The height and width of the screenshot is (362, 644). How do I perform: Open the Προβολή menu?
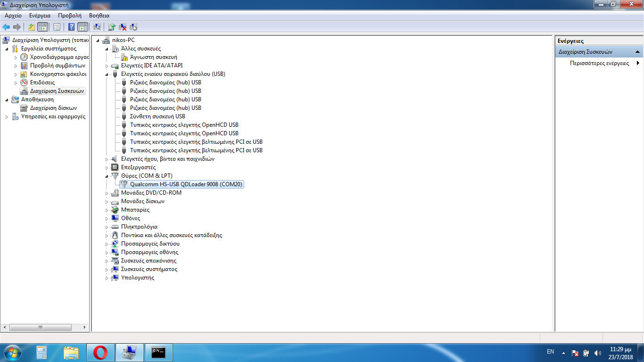[x=70, y=16]
